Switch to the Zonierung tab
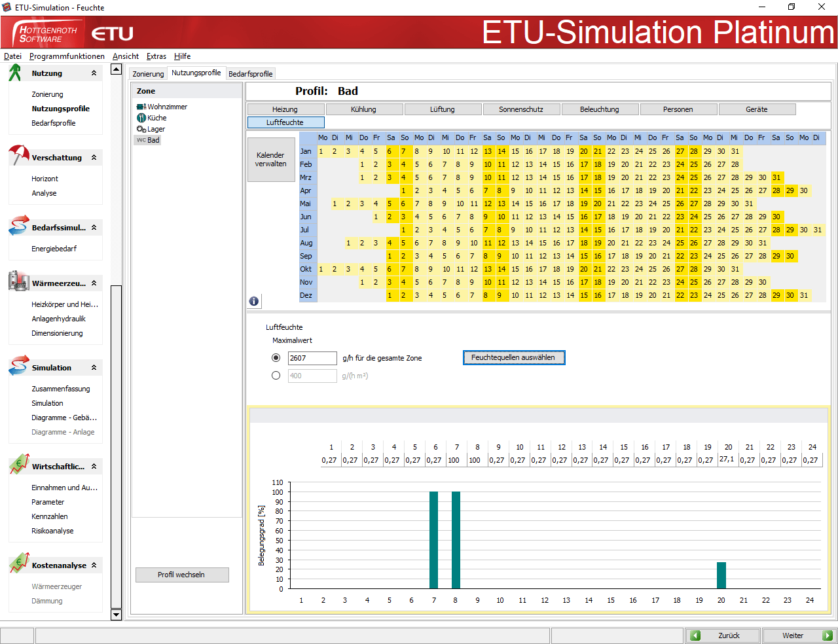 pos(147,73)
